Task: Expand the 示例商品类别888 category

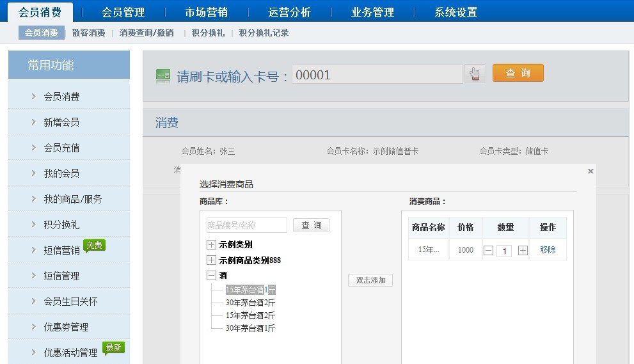Action: 211,260
